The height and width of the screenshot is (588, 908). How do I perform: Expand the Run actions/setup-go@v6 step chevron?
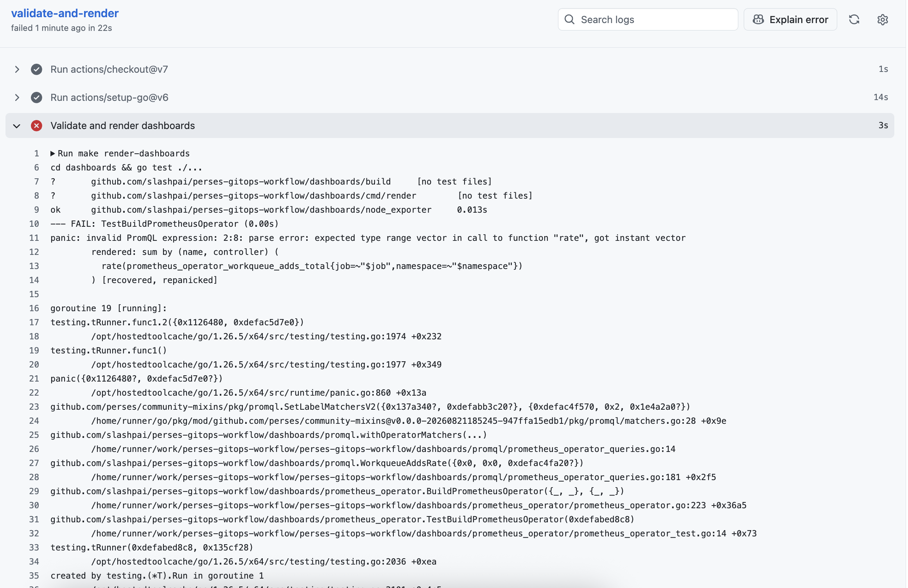tap(17, 97)
